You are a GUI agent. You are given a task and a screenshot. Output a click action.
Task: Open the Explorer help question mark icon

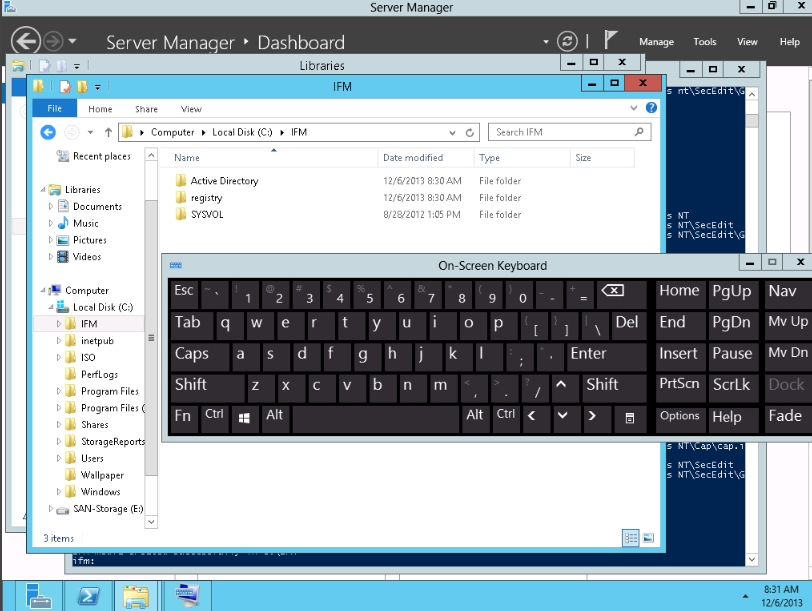pyautogui.click(x=652, y=108)
